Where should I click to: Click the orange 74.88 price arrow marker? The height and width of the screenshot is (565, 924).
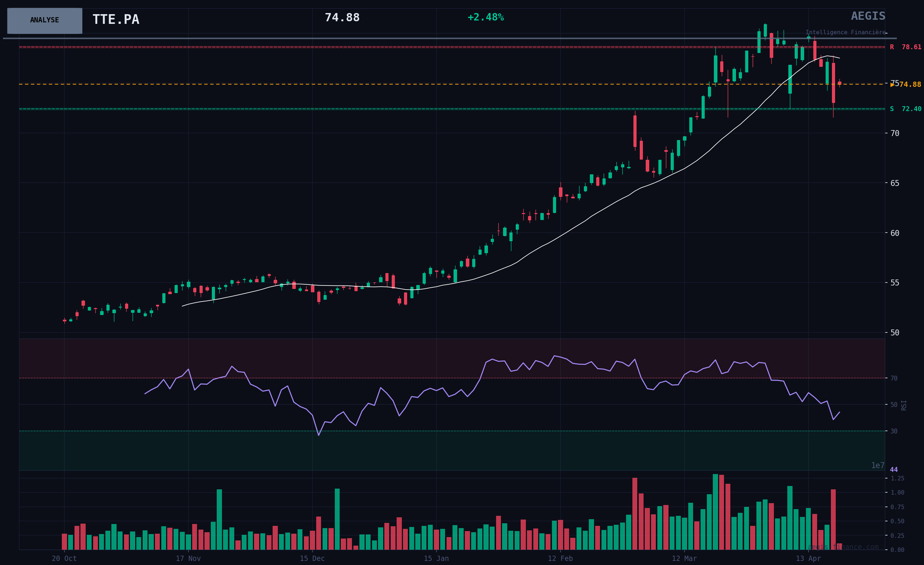tap(892, 85)
